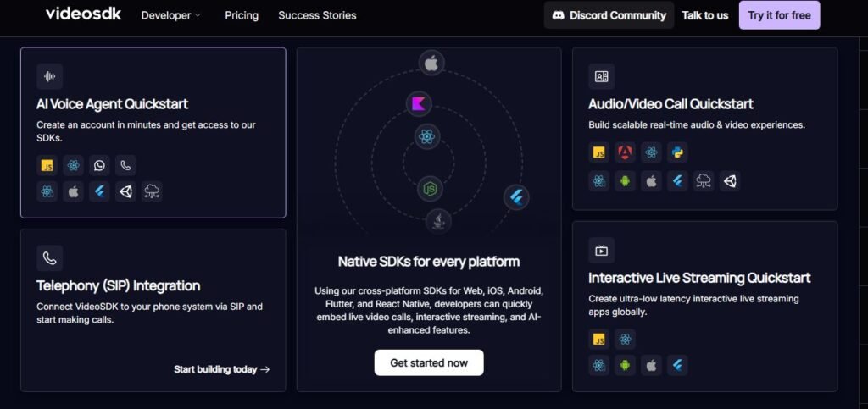This screenshot has height=409, width=868.
Task: Click Flutter icon in Interactive Live Streaming card
Action: click(x=676, y=365)
